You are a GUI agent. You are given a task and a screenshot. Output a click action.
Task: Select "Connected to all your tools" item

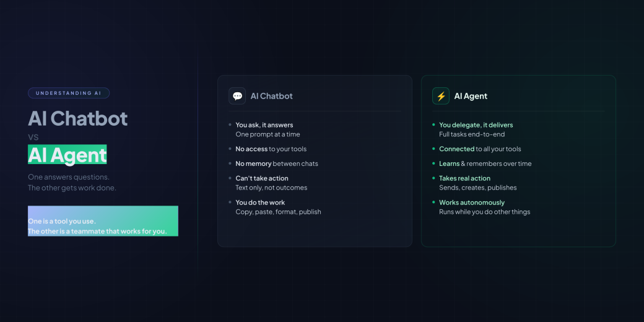[480, 149]
